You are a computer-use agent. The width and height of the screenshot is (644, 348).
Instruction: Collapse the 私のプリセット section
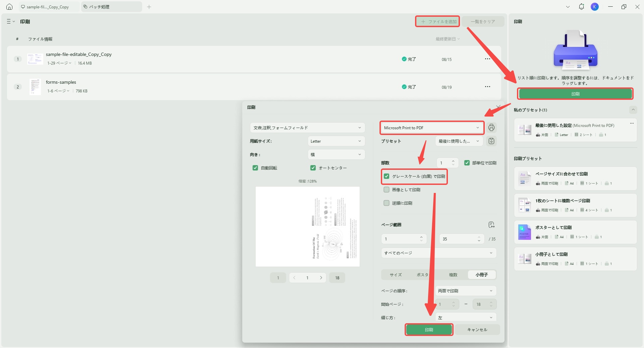[x=633, y=110]
